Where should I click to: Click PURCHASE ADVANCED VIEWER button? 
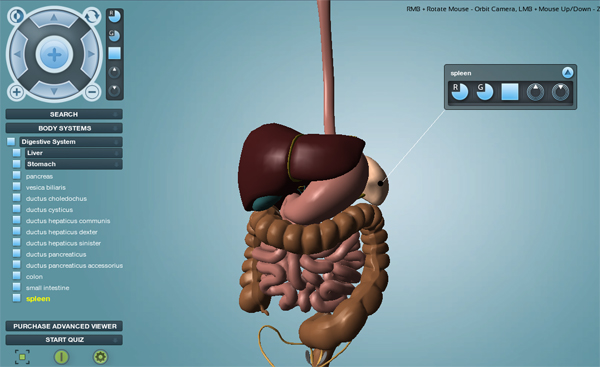pyautogui.click(x=64, y=326)
